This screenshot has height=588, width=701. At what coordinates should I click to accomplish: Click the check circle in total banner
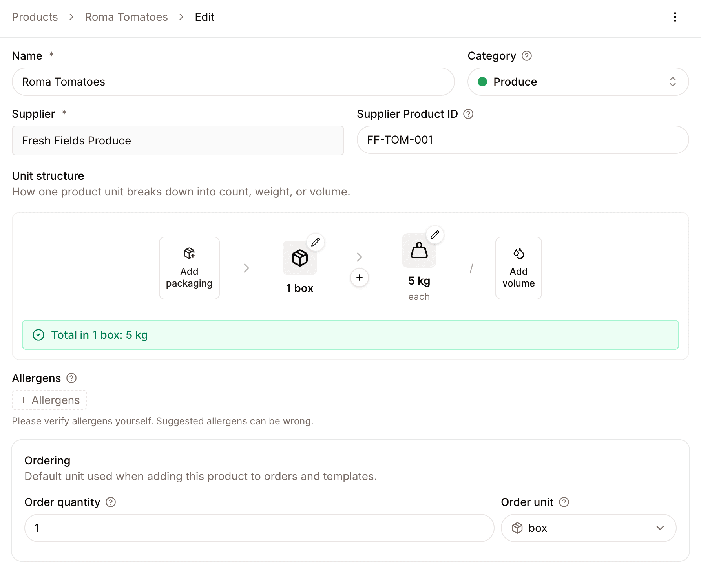pyautogui.click(x=38, y=335)
